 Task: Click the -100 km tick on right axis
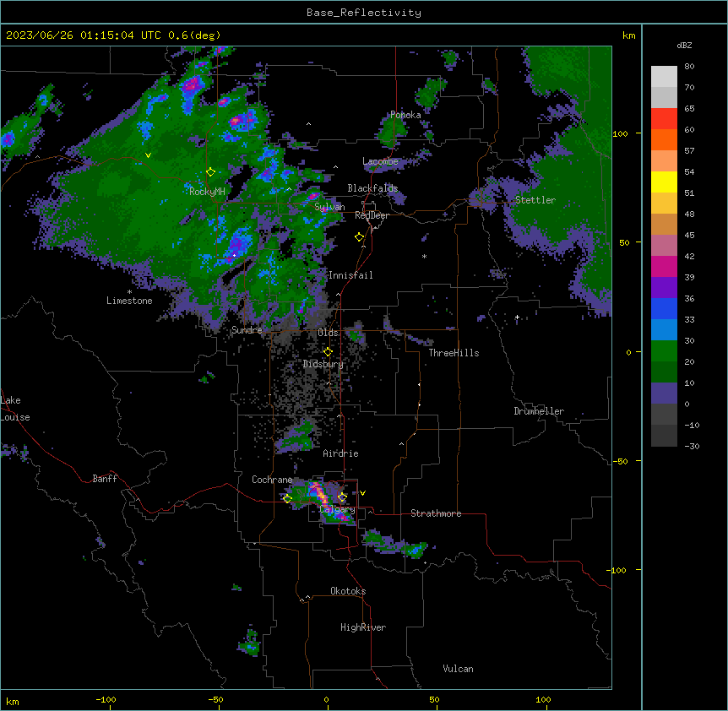point(617,570)
